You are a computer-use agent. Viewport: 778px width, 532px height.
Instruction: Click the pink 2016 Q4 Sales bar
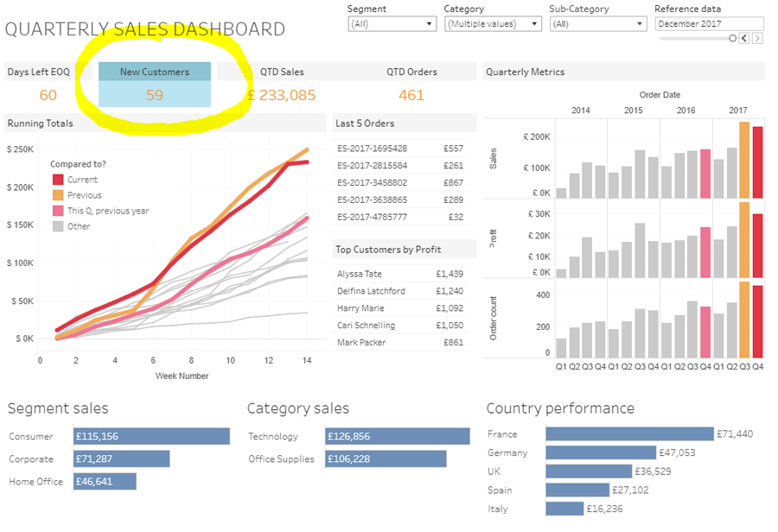pos(705,174)
